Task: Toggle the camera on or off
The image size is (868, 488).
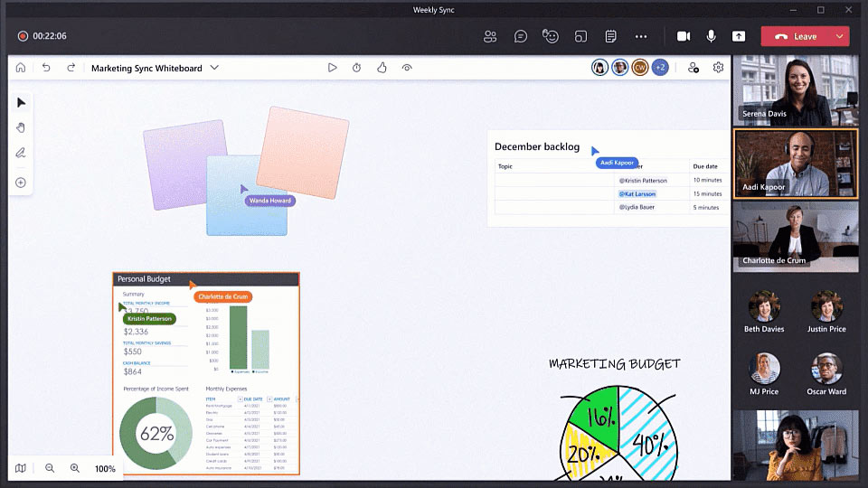Action: click(x=684, y=36)
